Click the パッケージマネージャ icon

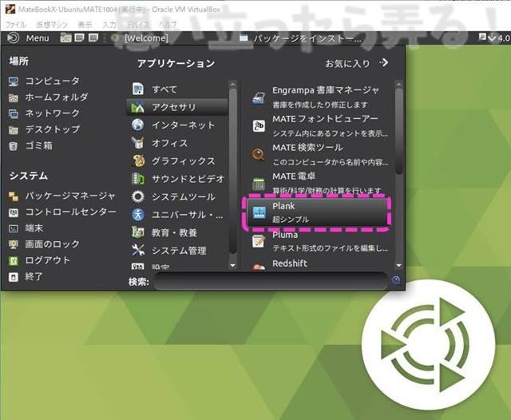[x=14, y=196]
